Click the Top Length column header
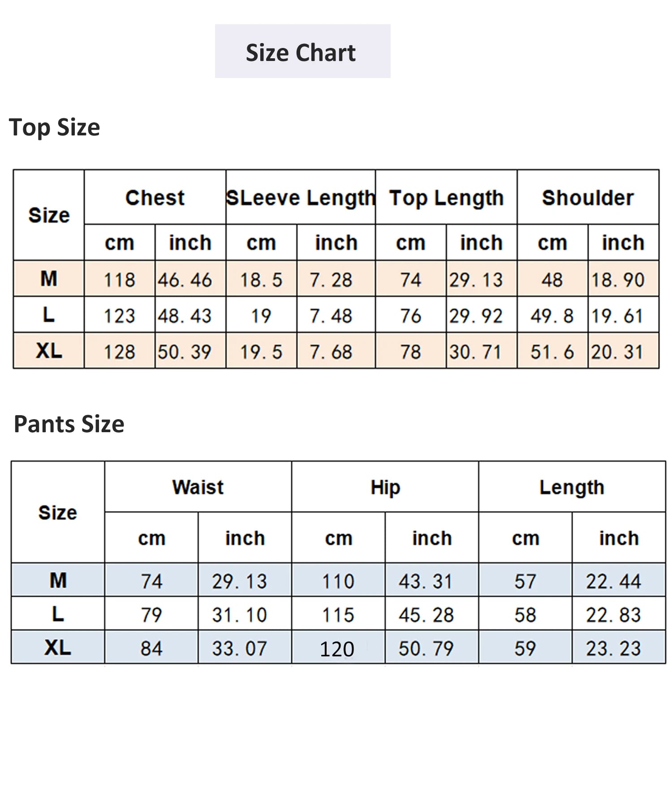 pos(446,198)
